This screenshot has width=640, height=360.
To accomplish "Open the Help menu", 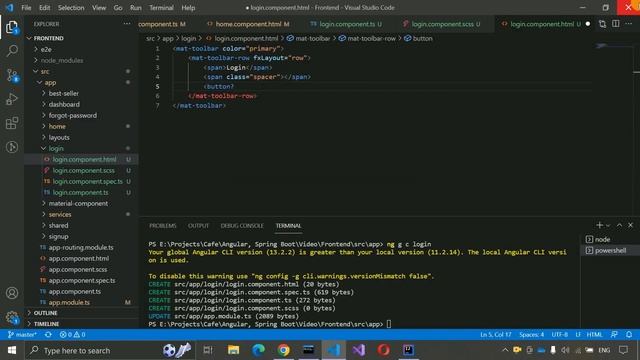I will coord(188,8).
